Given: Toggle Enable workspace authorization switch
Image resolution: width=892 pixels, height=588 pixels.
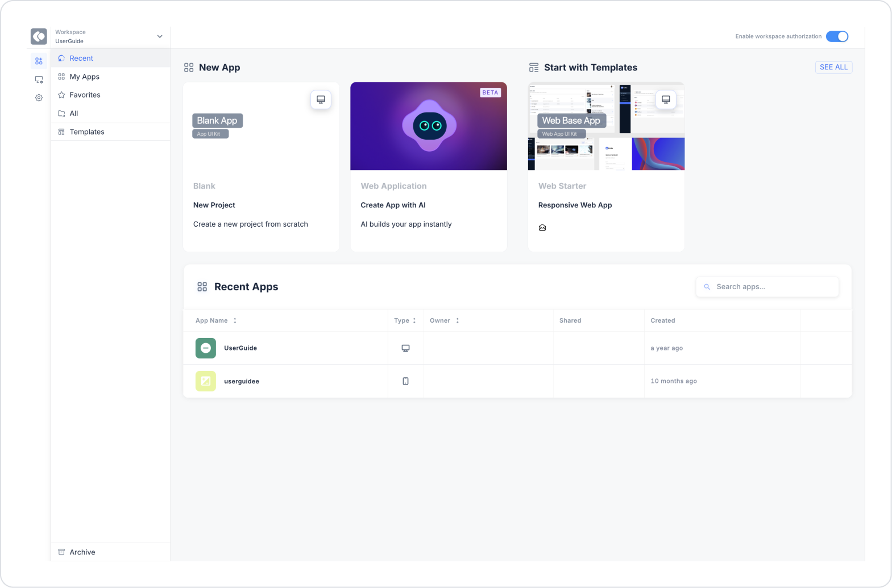Looking at the screenshot, I should pos(837,36).
